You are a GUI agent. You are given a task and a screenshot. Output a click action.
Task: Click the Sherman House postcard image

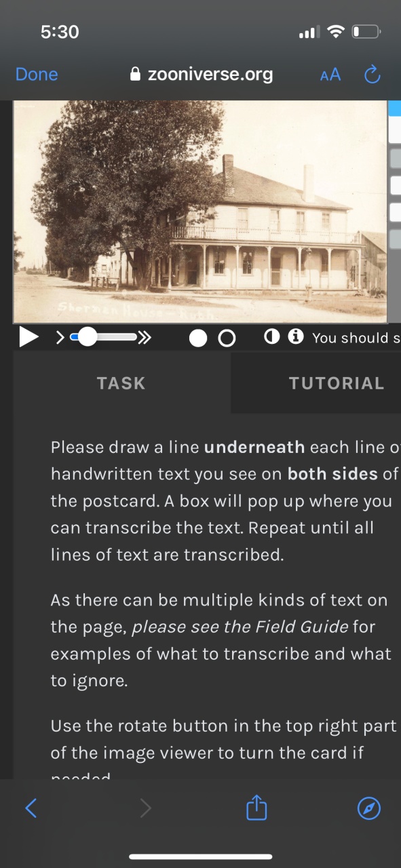click(x=200, y=212)
